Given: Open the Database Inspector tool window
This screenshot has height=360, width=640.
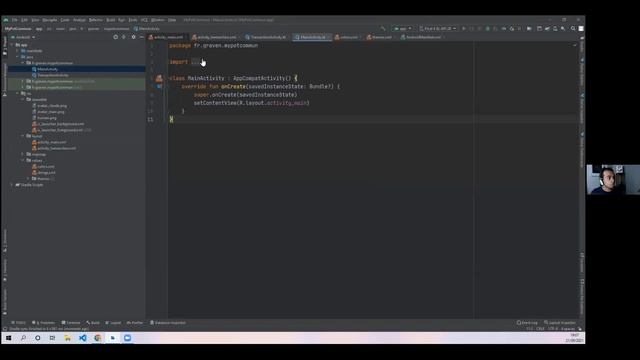Looking at the screenshot, I should tap(168, 323).
